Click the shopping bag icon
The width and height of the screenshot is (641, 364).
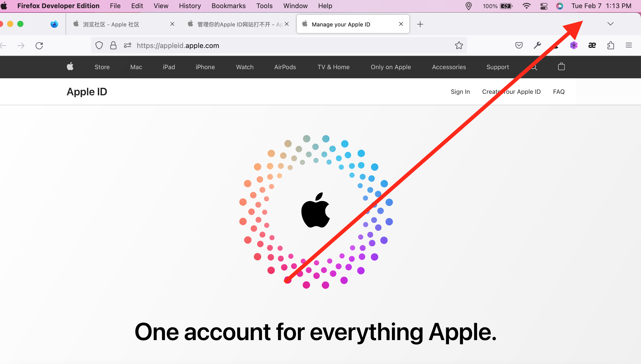pyautogui.click(x=561, y=67)
